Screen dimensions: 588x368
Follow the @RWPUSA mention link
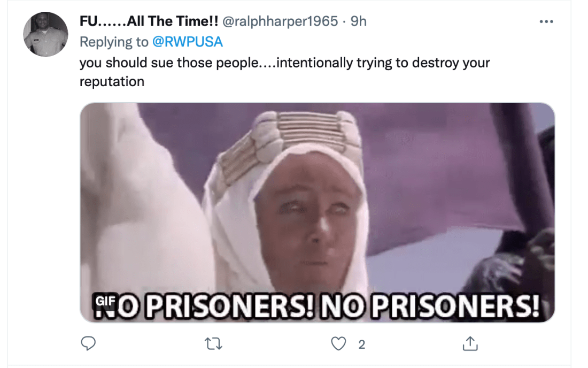pyautogui.click(x=188, y=42)
